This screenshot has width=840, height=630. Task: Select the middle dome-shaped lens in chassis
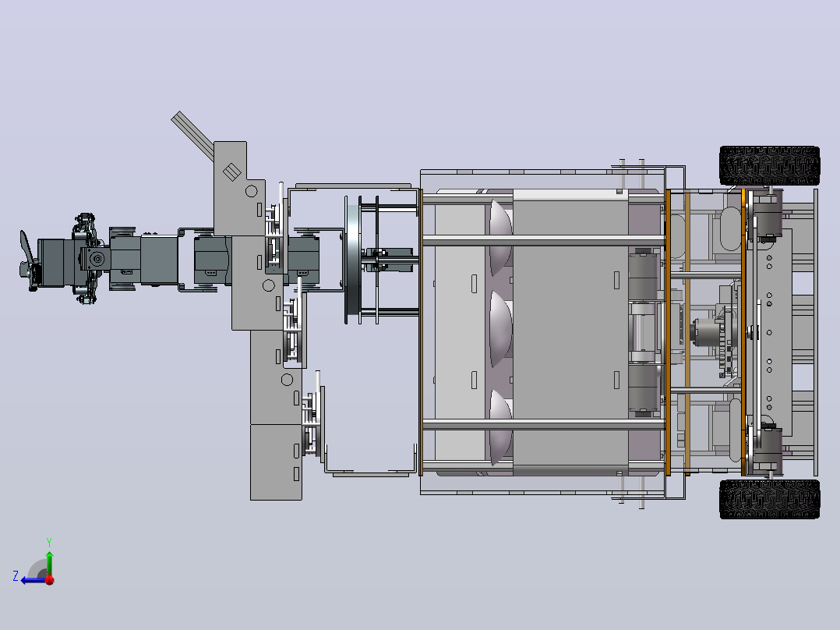(501, 329)
